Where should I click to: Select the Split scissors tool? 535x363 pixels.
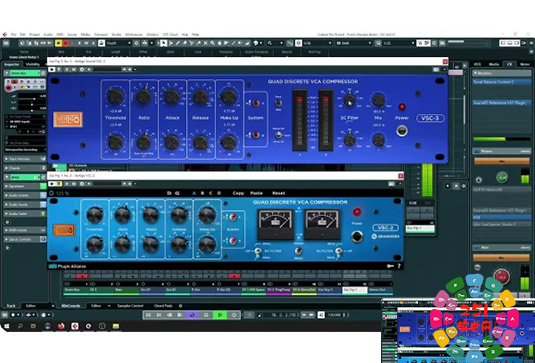192,43
